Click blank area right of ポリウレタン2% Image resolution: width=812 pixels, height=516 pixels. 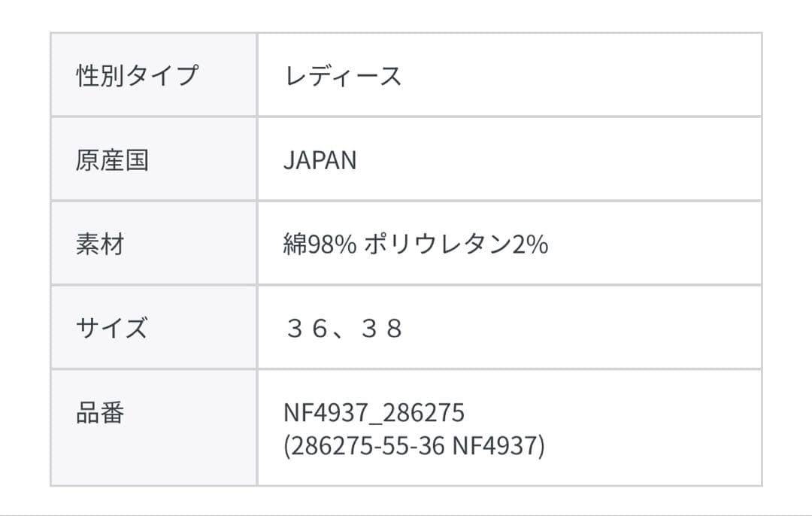[x=654, y=244]
